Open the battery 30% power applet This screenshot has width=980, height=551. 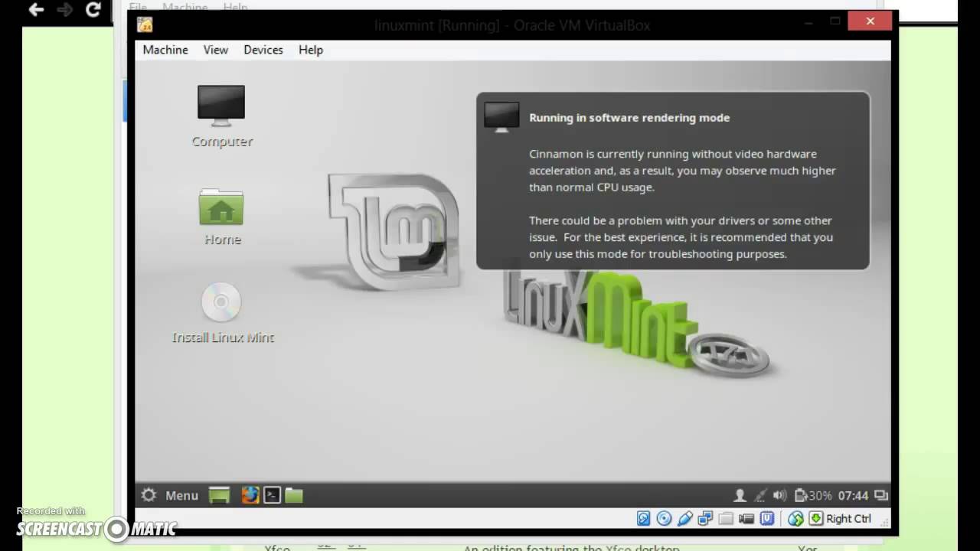tap(813, 495)
